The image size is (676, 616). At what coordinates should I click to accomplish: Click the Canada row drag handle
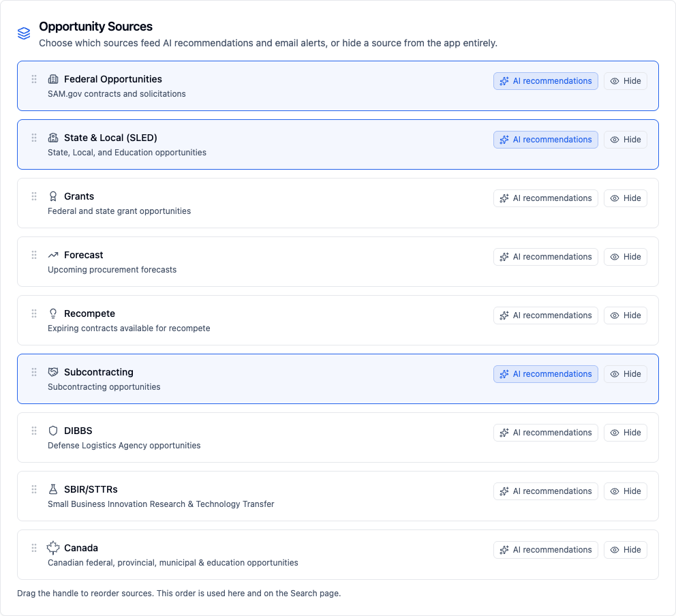pos(34,549)
